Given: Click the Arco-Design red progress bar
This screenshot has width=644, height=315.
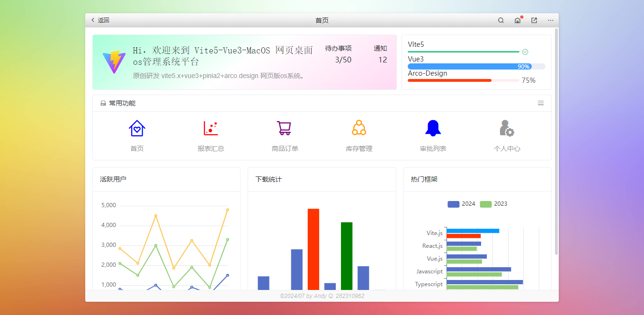Looking at the screenshot, I should 463,80.
